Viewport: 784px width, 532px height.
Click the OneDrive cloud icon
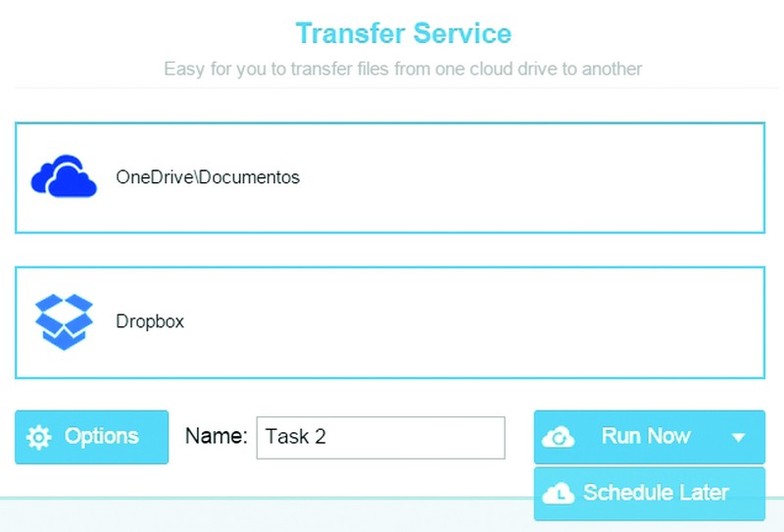pyautogui.click(x=64, y=176)
